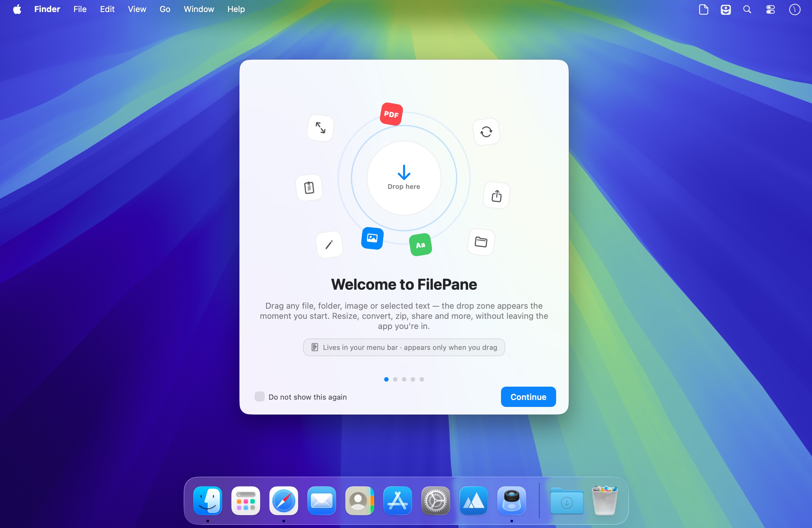Click the zip archive clipboard icon
The height and width of the screenshot is (528, 812).
coord(309,188)
